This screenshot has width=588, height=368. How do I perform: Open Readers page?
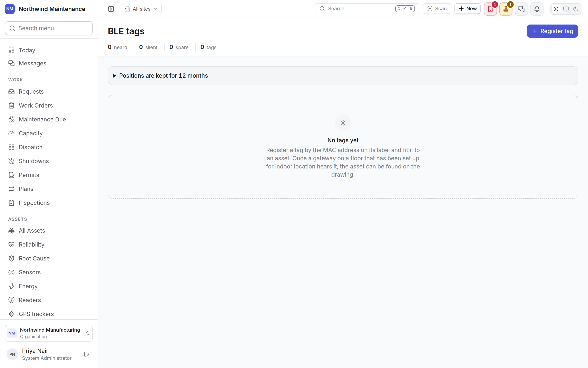tap(49, 300)
